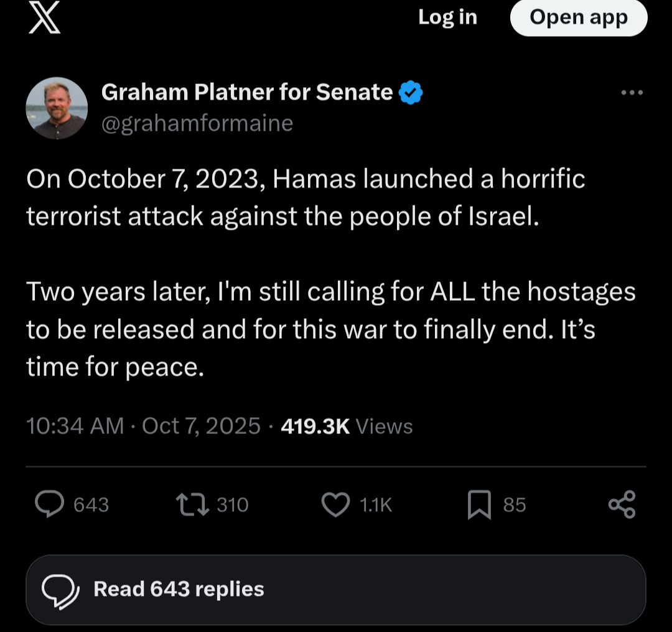Click the 643 reply count number
Image resolution: width=672 pixels, height=632 pixels.
click(x=91, y=504)
